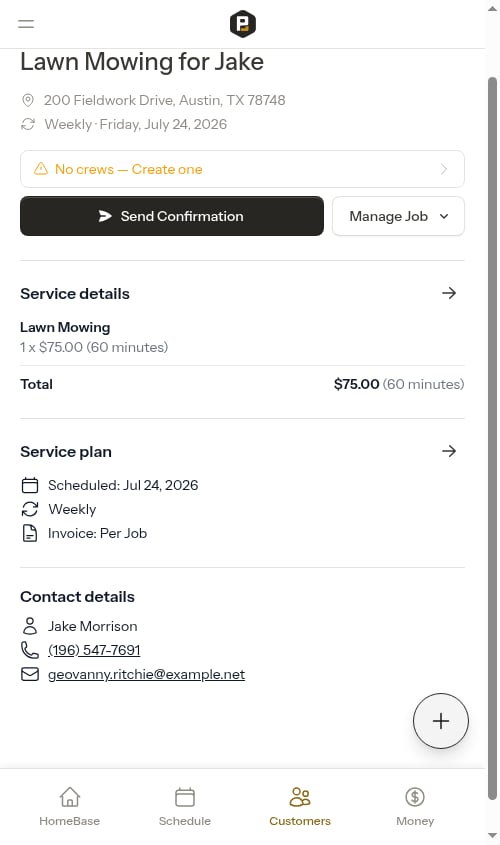Switch to the Schedule tab
Viewport: 500px width, 845px height.
(185, 806)
